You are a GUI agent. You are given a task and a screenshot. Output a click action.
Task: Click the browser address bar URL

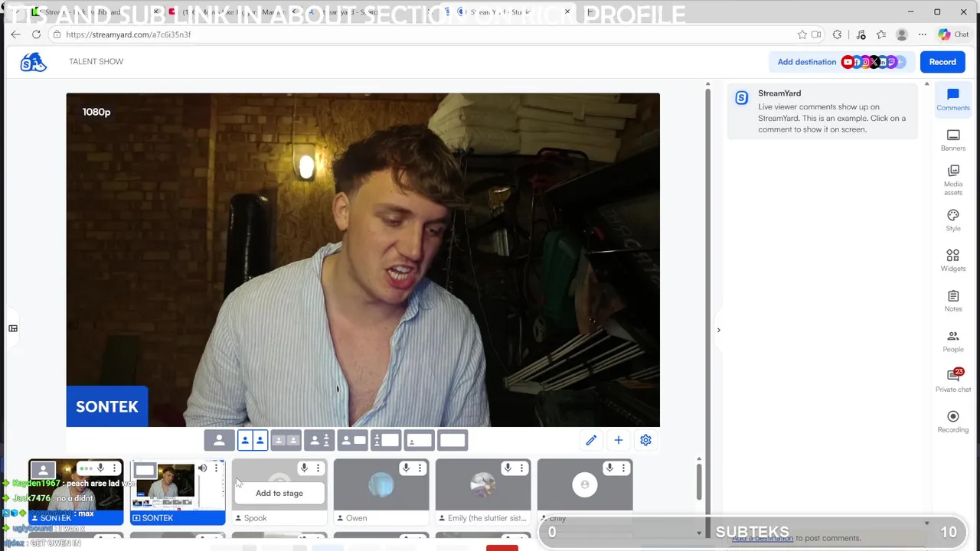click(x=128, y=34)
